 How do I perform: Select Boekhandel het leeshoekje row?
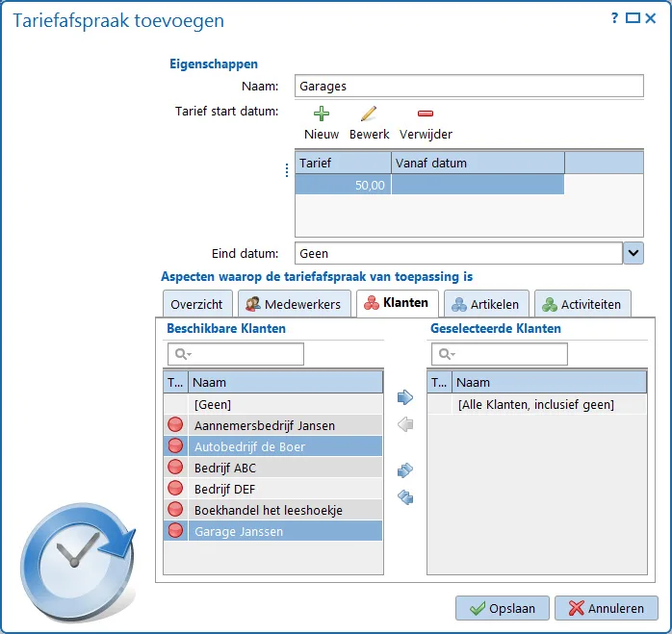click(x=272, y=510)
